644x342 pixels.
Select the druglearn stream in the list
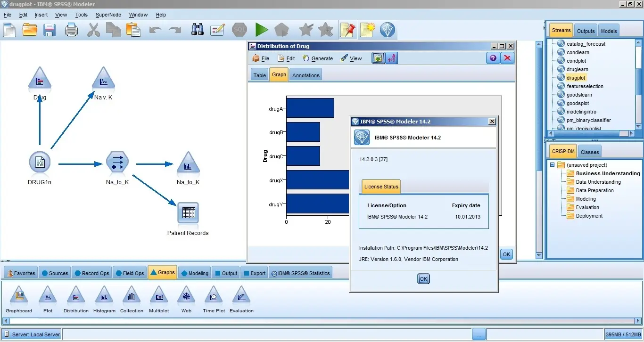[x=577, y=69]
